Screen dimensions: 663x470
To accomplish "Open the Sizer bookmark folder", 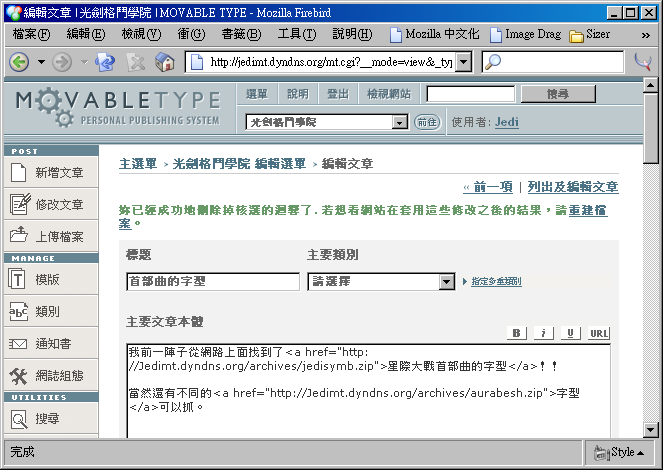I will click(589, 34).
